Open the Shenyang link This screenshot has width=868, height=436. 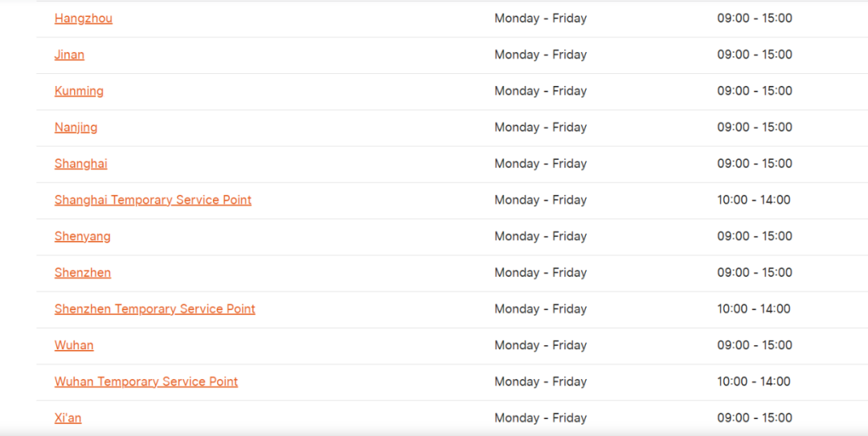[x=83, y=236]
